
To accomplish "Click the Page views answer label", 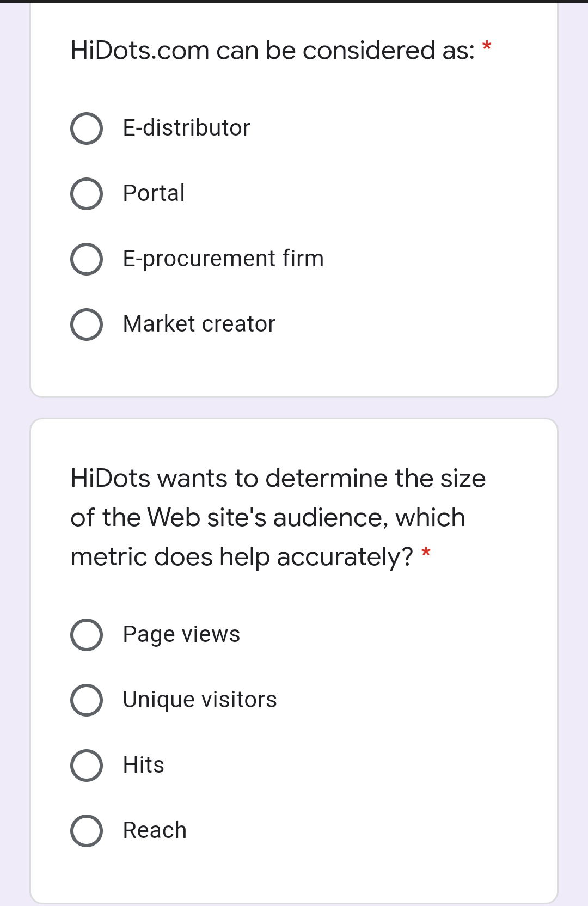I will [181, 634].
